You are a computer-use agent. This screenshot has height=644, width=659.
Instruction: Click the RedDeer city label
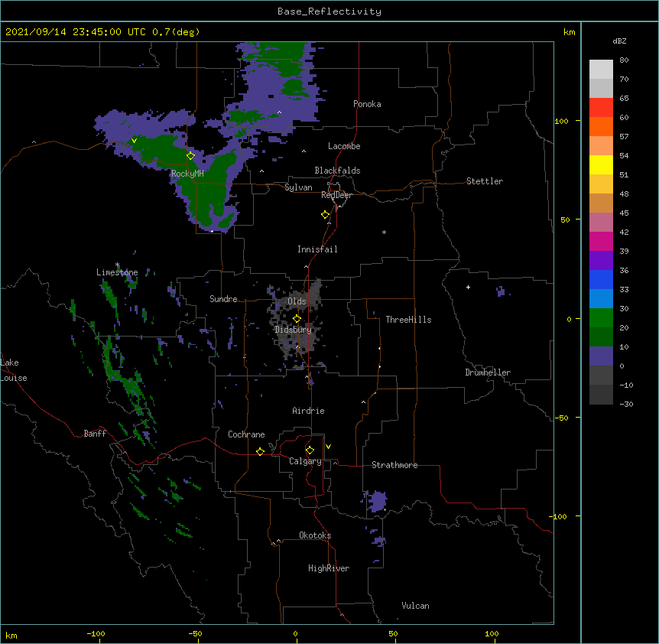tap(336, 195)
